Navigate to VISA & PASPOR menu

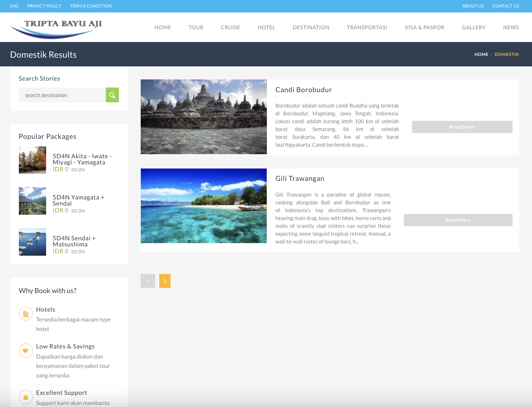pyautogui.click(x=424, y=28)
